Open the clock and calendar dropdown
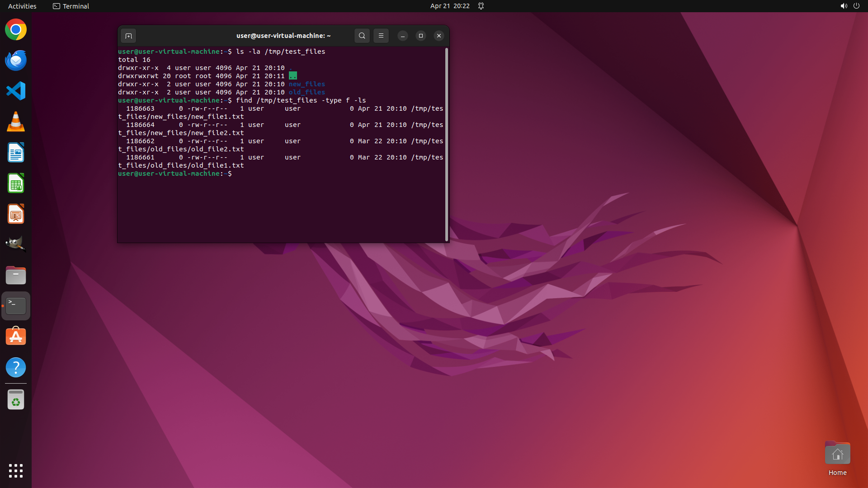Viewport: 868px width, 488px height. [449, 6]
